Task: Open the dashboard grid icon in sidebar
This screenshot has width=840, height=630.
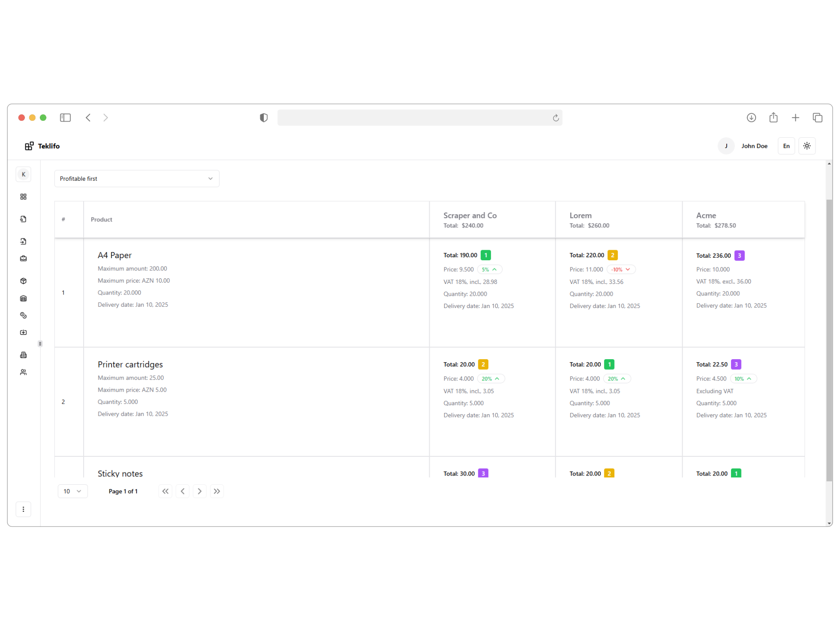Action: 24,197
